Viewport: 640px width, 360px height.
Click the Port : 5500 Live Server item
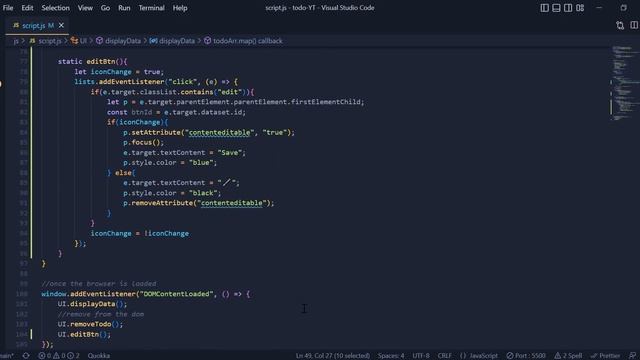click(x=526, y=356)
